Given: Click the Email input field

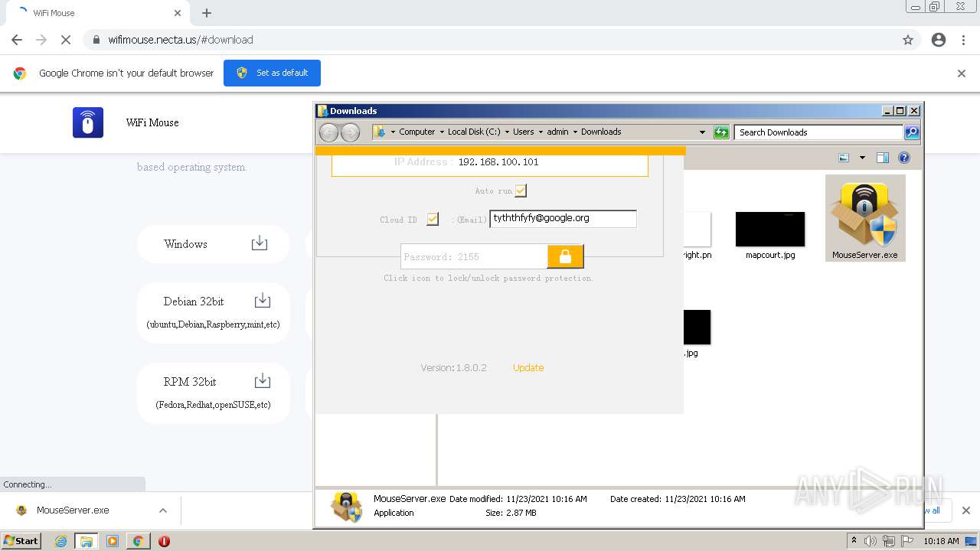Looking at the screenshot, I should point(563,218).
